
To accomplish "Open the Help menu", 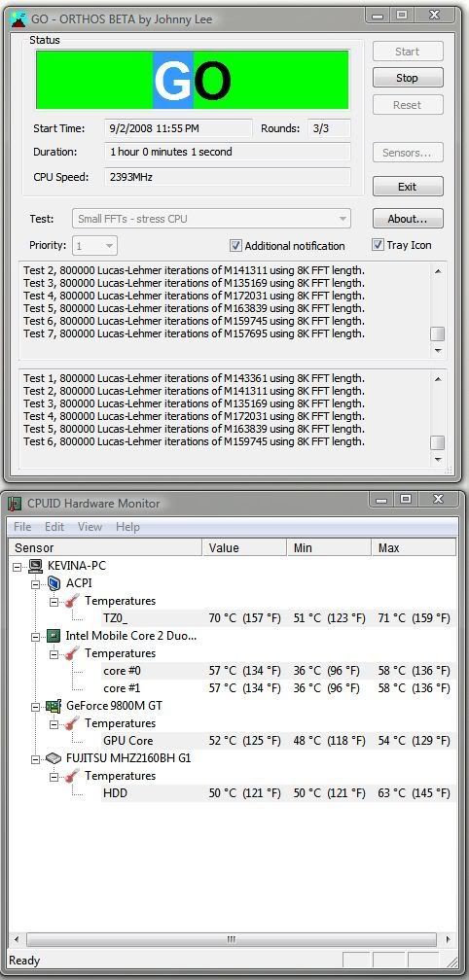I will coord(127,527).
